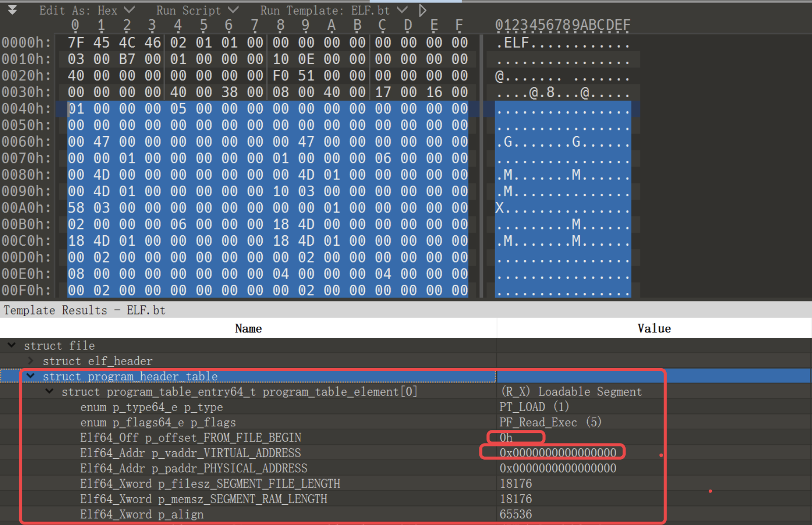Click the run template play arrow
Image resolution: width=812 pixels, height=525 pixels.
pyautogui.click(x=423, y=10)
